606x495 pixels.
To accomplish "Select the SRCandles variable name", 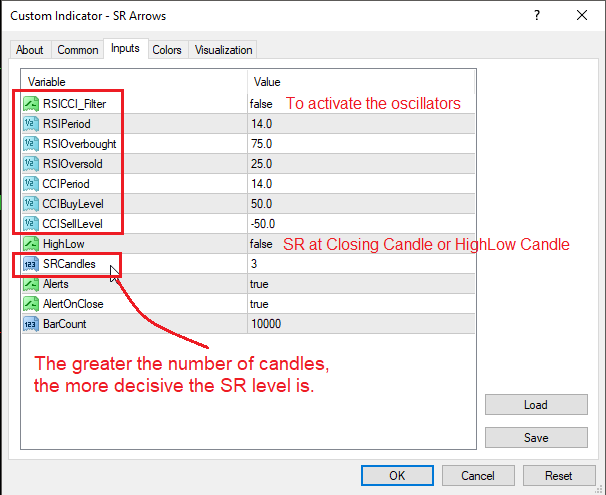I will coord(69,264).
